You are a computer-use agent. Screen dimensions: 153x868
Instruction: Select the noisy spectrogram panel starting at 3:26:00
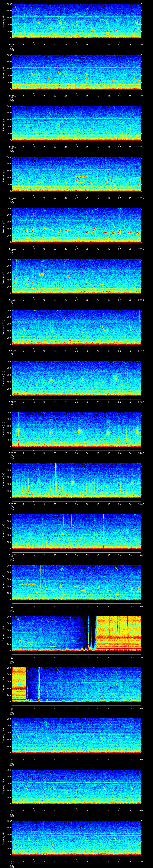tap(76, 634)
